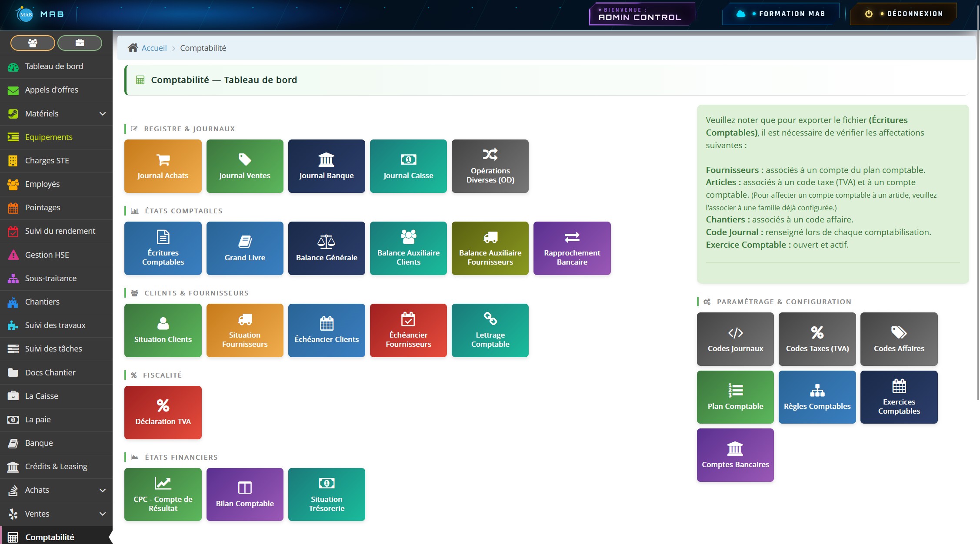Open the Échéancier Clients tile
This screenshot has width=980, height=544.
(x=327, y=330)
